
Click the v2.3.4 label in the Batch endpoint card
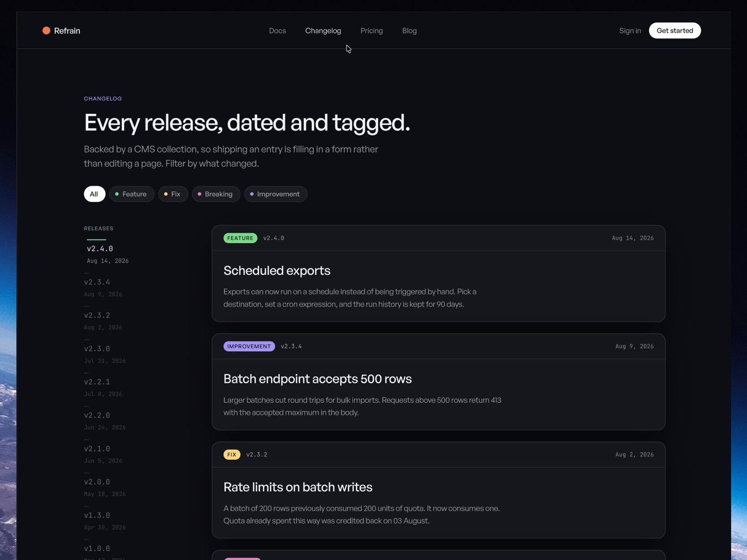coord(291,346)
